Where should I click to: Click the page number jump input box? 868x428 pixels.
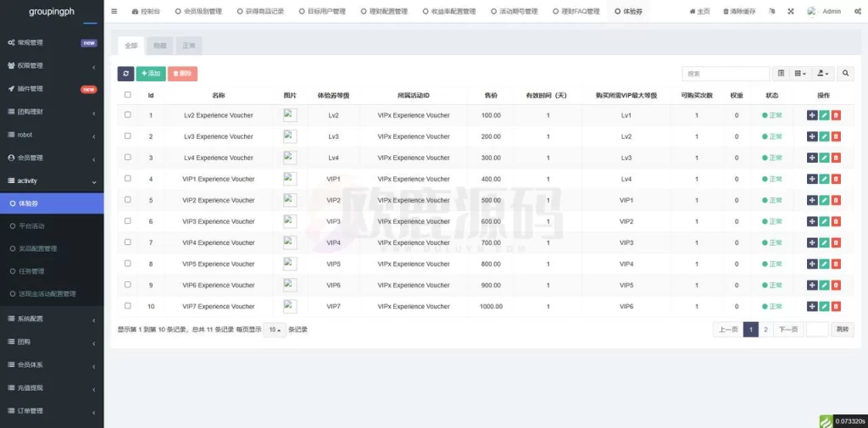(x=817, y=330)
